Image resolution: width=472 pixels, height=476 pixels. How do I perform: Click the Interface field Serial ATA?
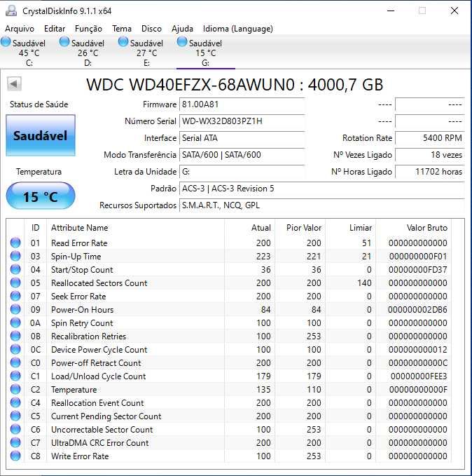click(x=242, y=138)
